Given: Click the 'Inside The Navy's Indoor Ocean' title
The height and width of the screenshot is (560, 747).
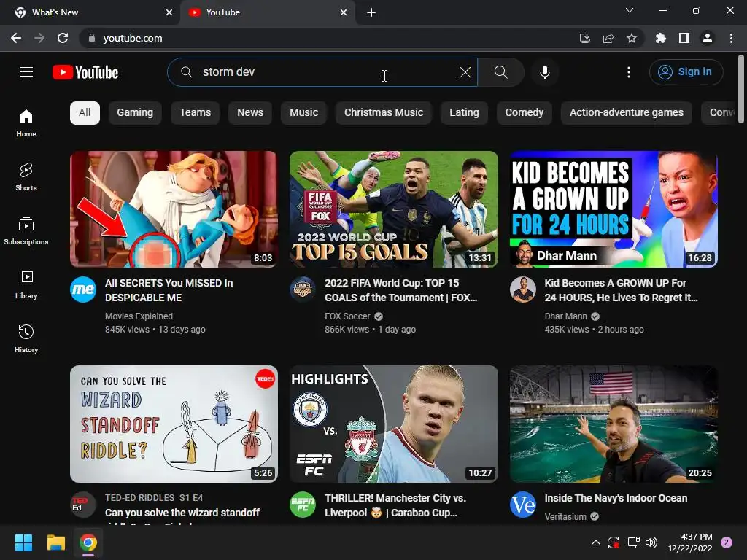Looking at the screenshot, I should coord(616,498).
